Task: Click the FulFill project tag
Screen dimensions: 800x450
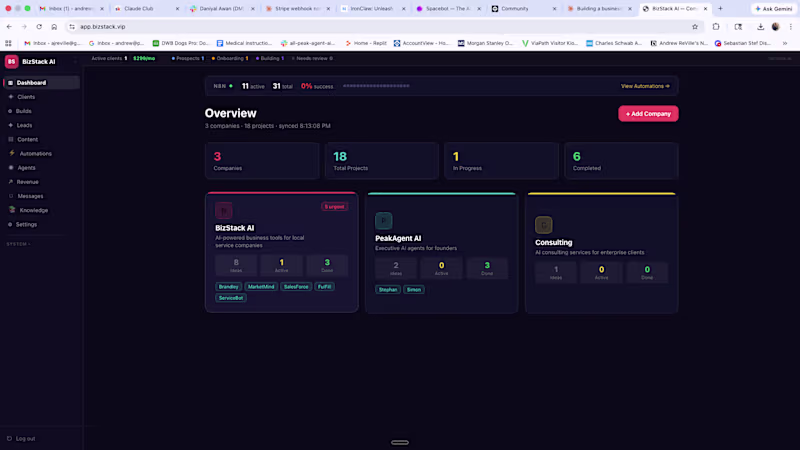Action: coord(324,287)
